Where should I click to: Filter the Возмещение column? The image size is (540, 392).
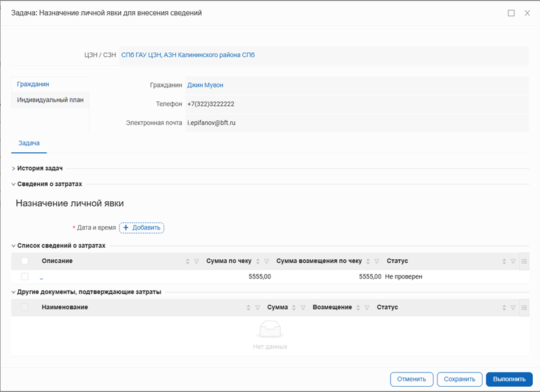367,307
